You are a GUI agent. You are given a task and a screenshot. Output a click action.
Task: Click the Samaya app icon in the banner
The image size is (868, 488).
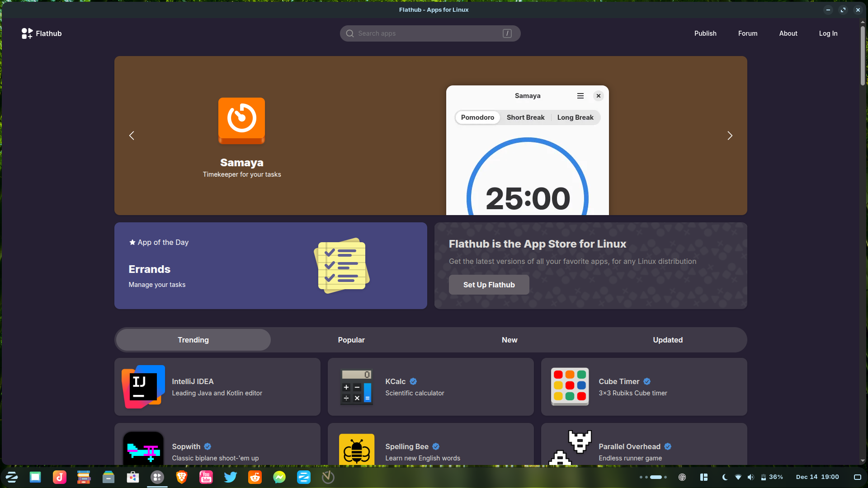tap(241, 120)
